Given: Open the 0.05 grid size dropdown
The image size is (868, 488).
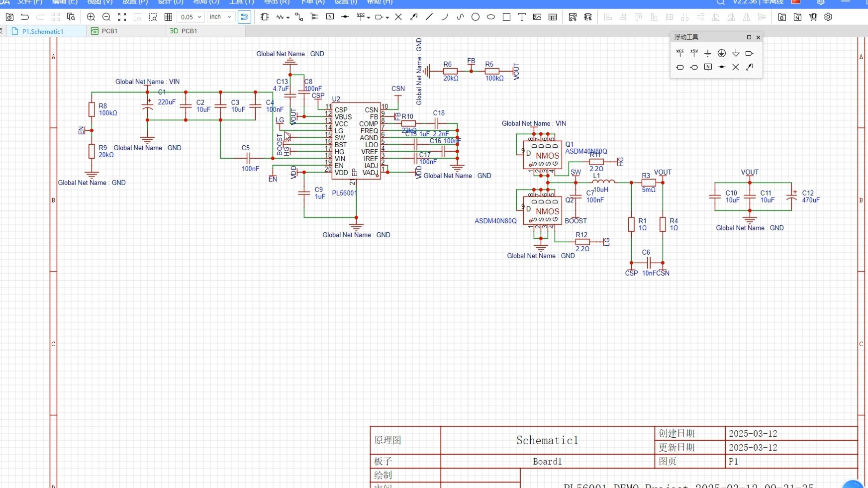Looking at the screenshot, I should [191, 17].
